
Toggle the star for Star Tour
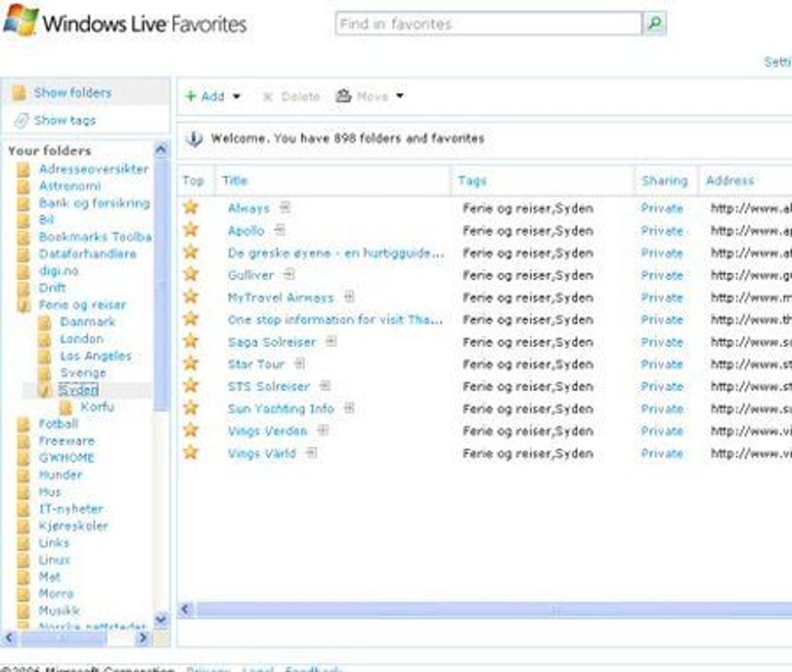(x=191, y=363)
